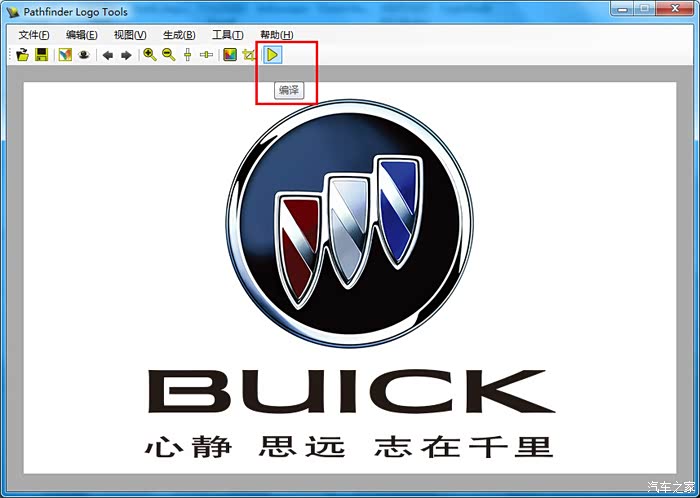This screenshot has height=498, width=700.
Task: Click the save floppy disk icon
Action: tap(42, 55)
